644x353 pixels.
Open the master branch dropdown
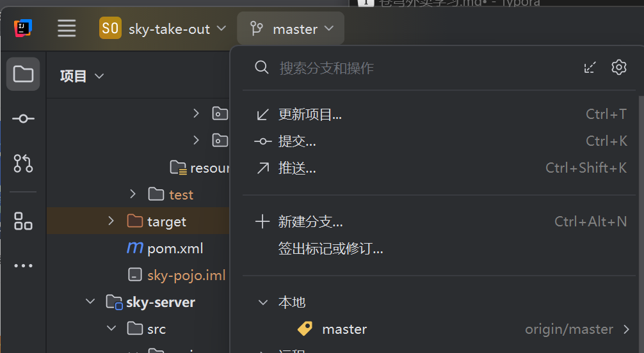point(291,29)
